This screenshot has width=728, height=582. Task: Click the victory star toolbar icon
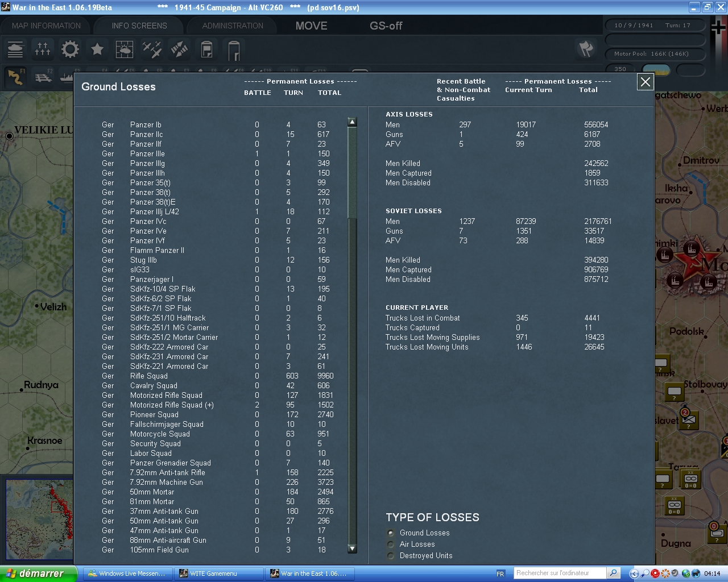(97, 49)
